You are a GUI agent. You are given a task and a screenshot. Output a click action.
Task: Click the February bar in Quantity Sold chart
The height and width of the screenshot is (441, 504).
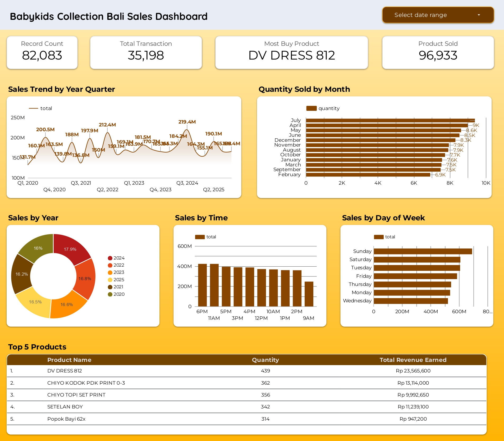point(368,175)
